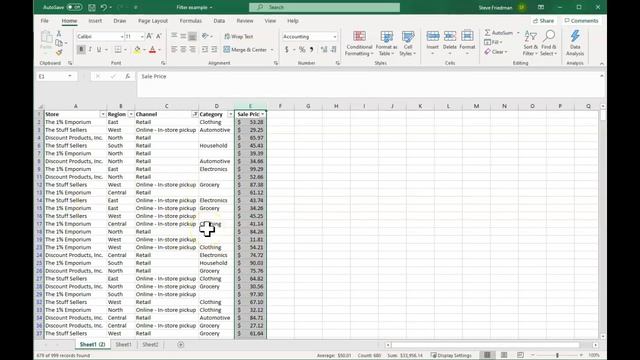Click the Comments button
The width and height of the screenshot is (640, 360).
point(582,21)
